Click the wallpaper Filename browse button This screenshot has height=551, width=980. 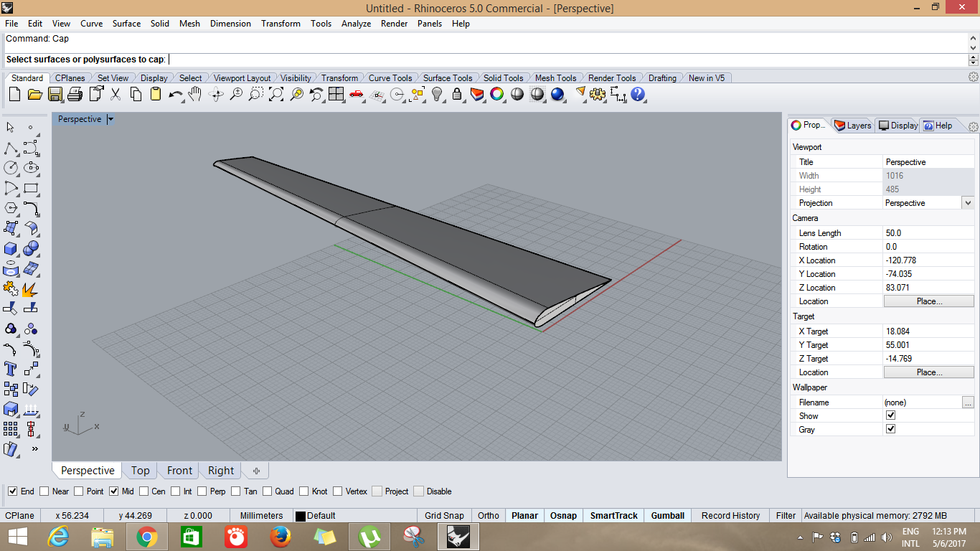pos(968,402)
